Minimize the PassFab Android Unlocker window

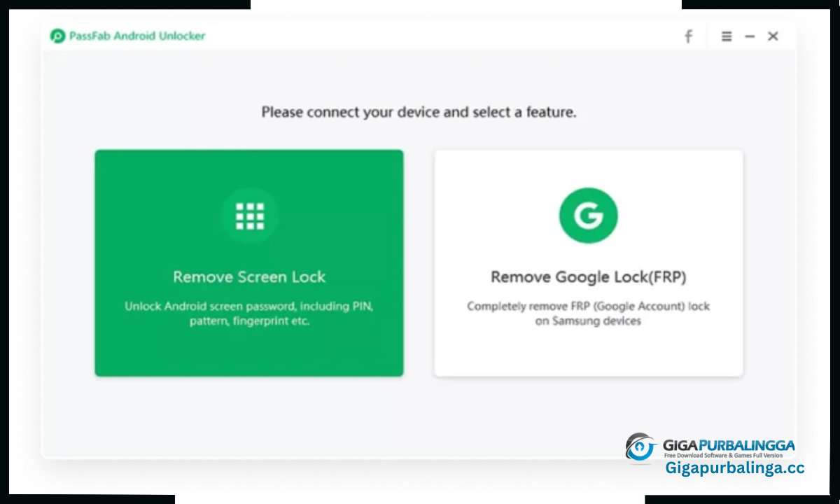750,36
